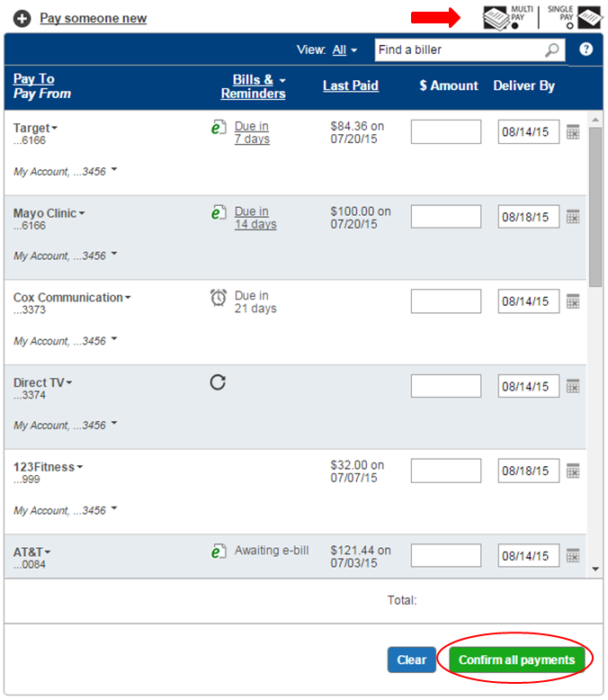This screenshot has width=608, height=700.
Task: Click the recurring payment icon for Direct TV
Action: [218, 382]
